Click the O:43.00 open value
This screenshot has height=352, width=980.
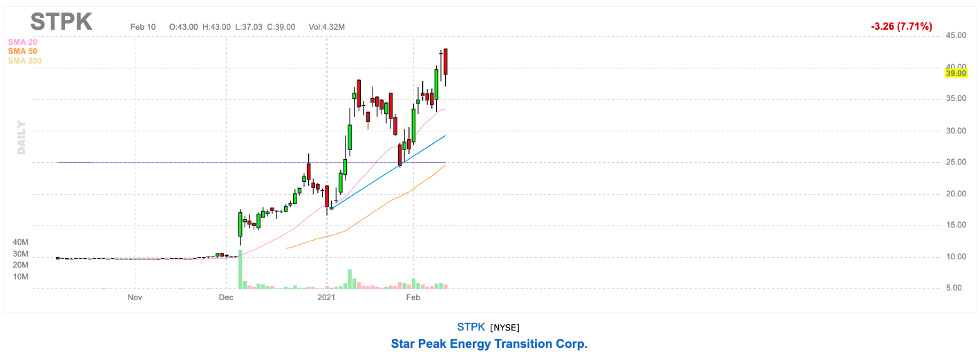tap(183, 27)
